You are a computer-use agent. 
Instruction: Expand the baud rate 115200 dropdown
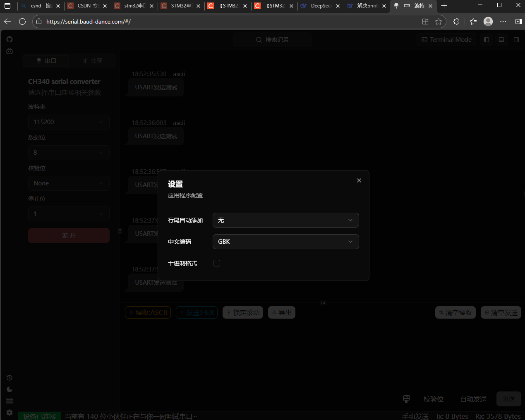[x=69, y=122]
